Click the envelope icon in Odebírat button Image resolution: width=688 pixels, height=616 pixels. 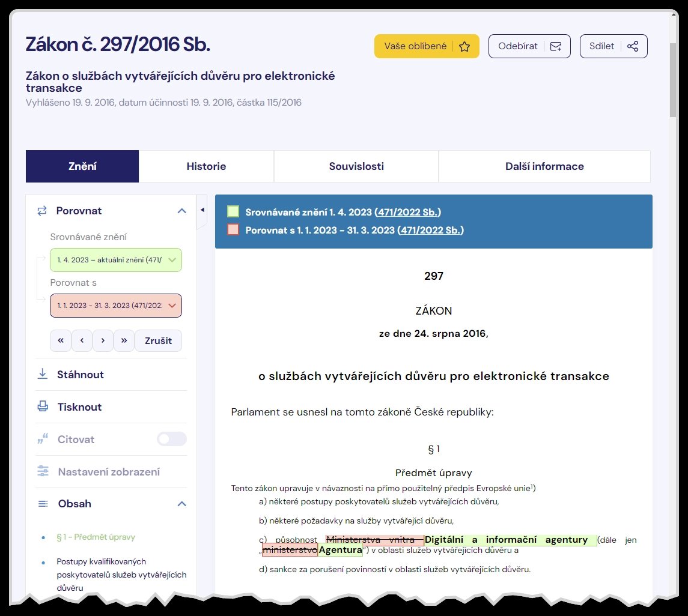point(556,47)
